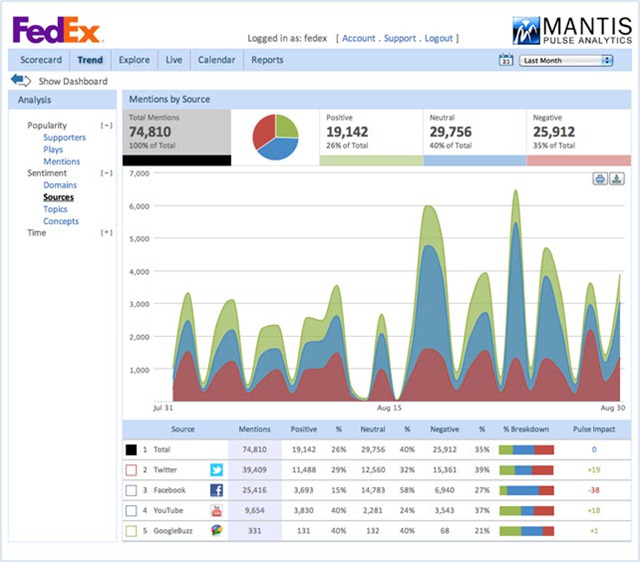
Task: Open the Explore tab
Action: click(x=134, y=60)
